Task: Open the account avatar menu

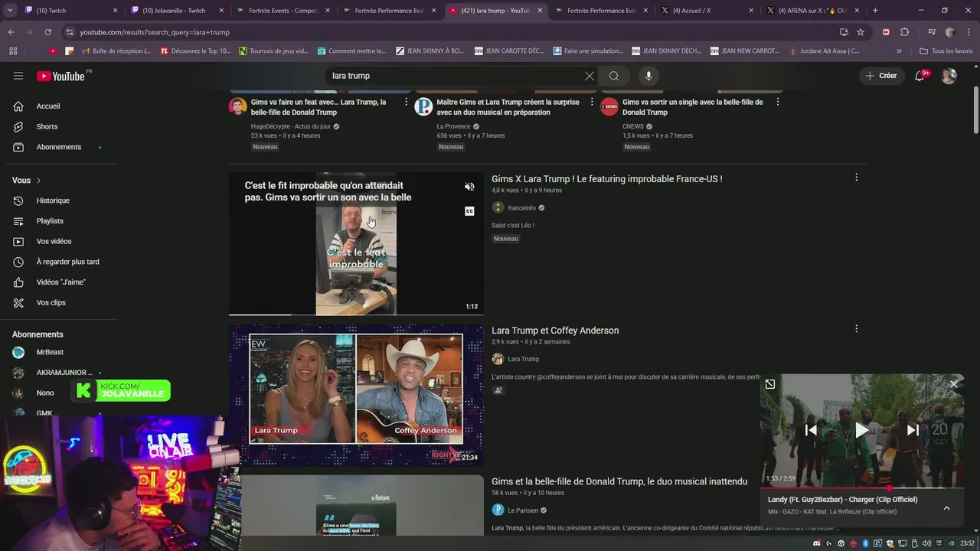Action: 949,76
